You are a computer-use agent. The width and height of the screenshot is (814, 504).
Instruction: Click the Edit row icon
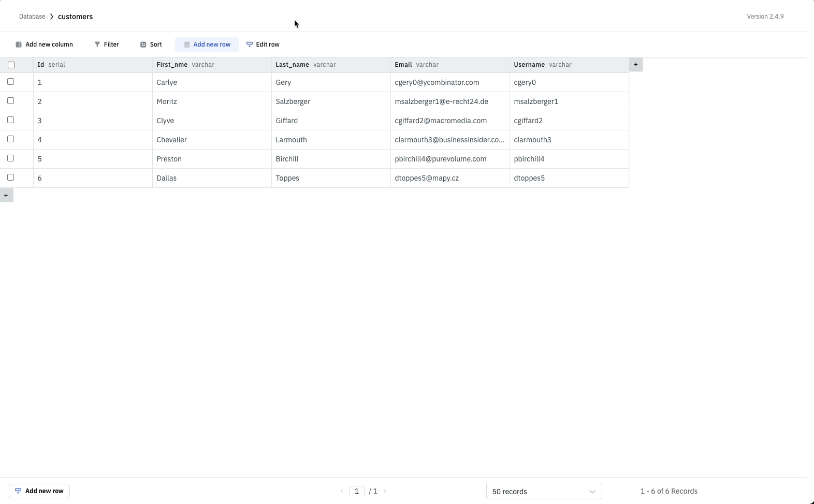click(x=250, y=45)
